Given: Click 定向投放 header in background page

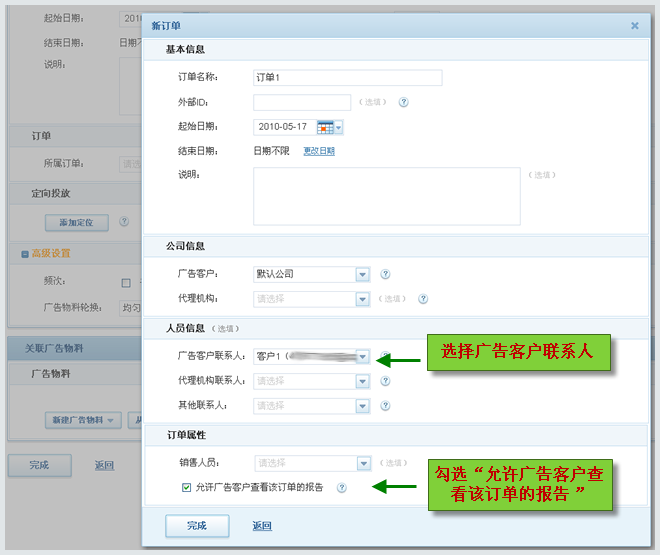Looking at the screenshot, I should tap(51, 194).
